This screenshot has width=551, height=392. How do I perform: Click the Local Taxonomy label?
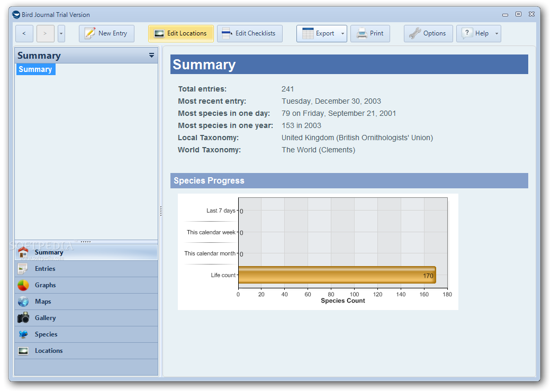coord(209,138)
